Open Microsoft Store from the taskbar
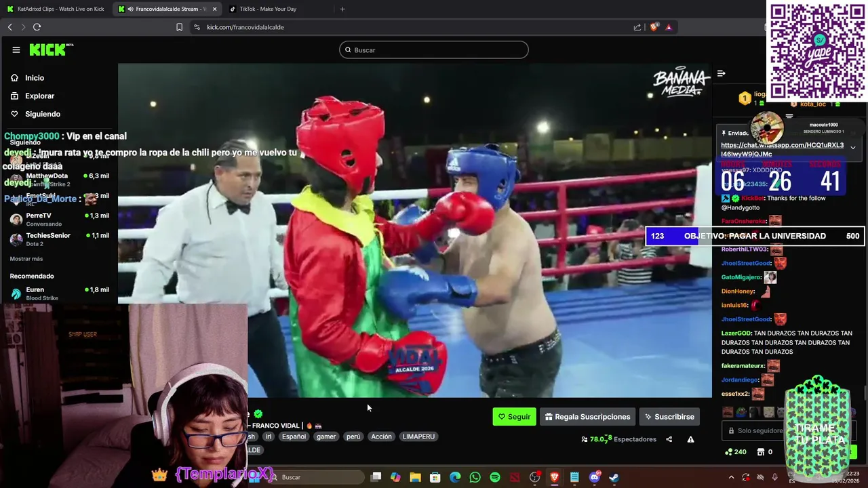Viewport: 868px width, 488px height. 435,477
